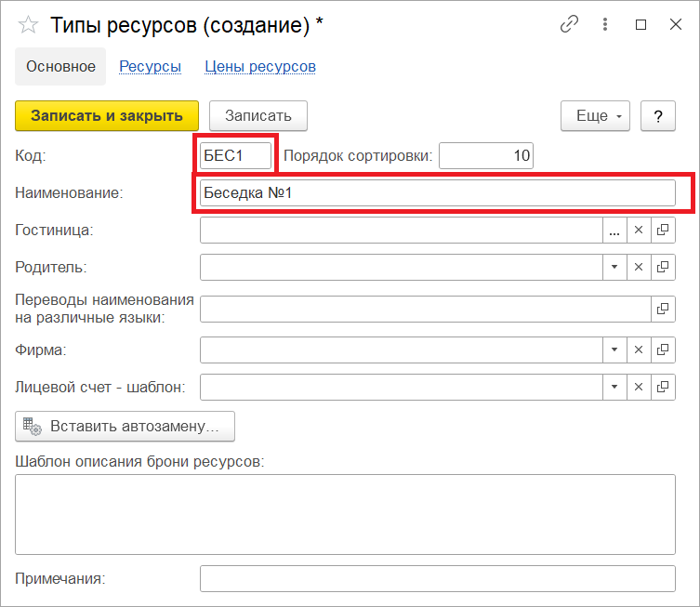This screenshot has width=700, height=607.
Task: Click into the Наименование field
Action: point(438,193)
